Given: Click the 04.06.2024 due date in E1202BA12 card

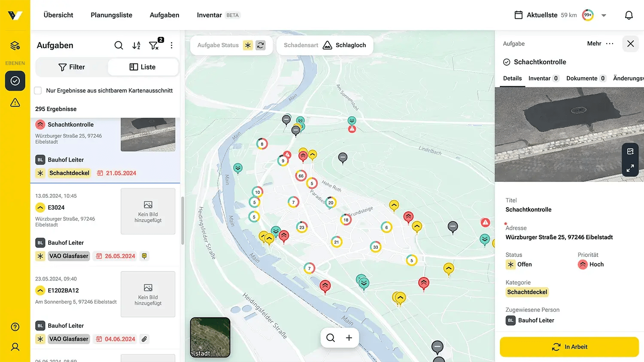Looking at the screenshot, I should [115, 339].
